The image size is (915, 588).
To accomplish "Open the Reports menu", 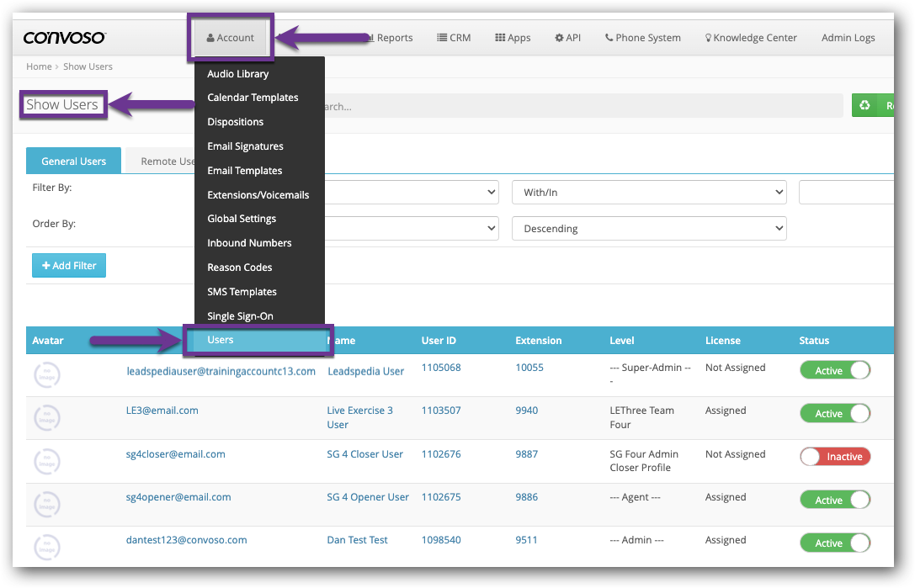I will [x=391, y=38].
